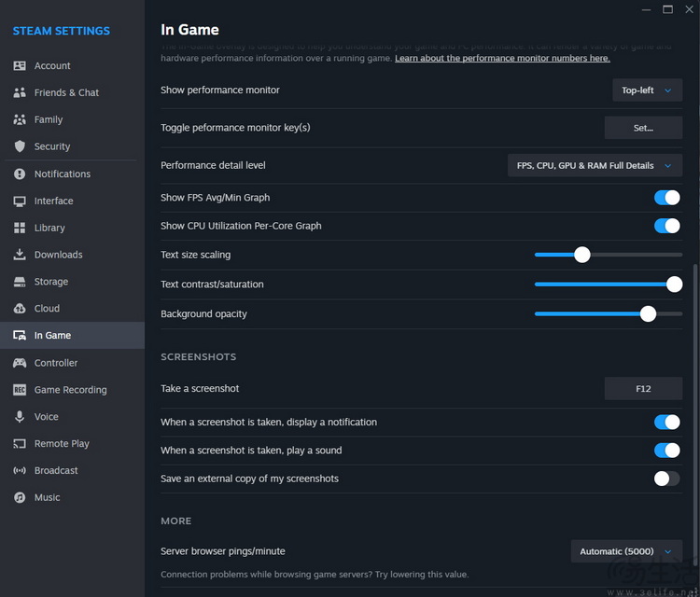Go to the Storage section
700x597 pixels.
coord(72,282)
